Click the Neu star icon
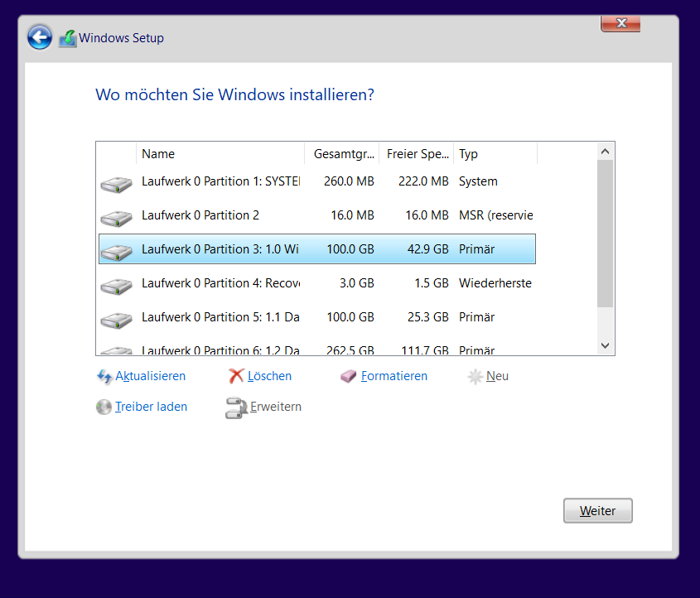The image size is (700, 598). [x=475, y=377]
